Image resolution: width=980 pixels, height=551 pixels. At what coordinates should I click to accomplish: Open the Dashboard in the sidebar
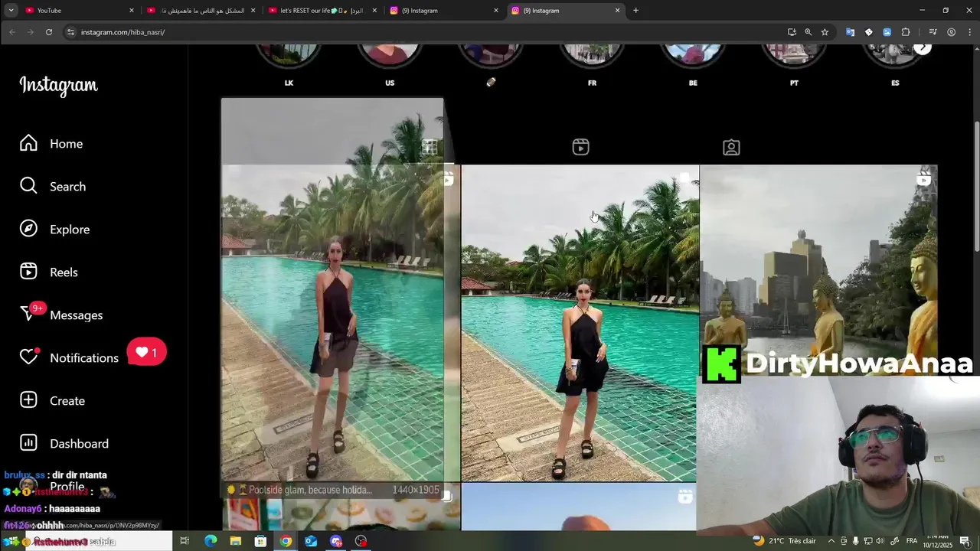pos(64,444)
